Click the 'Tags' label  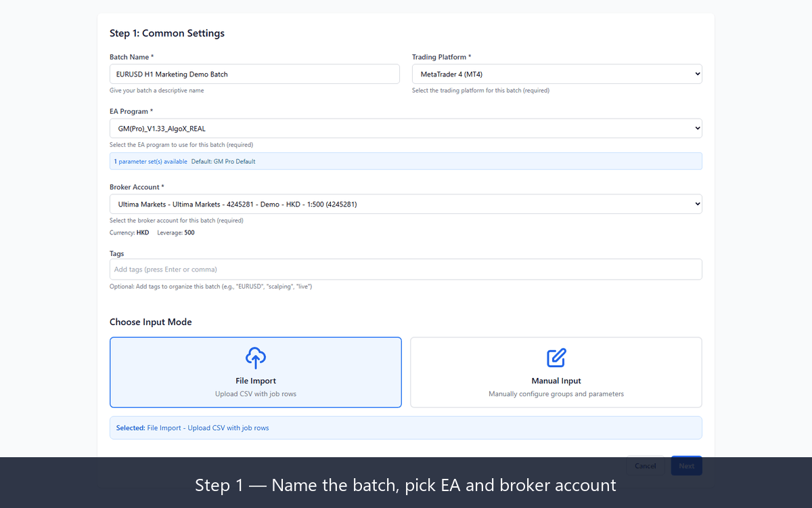click(117, 253)
